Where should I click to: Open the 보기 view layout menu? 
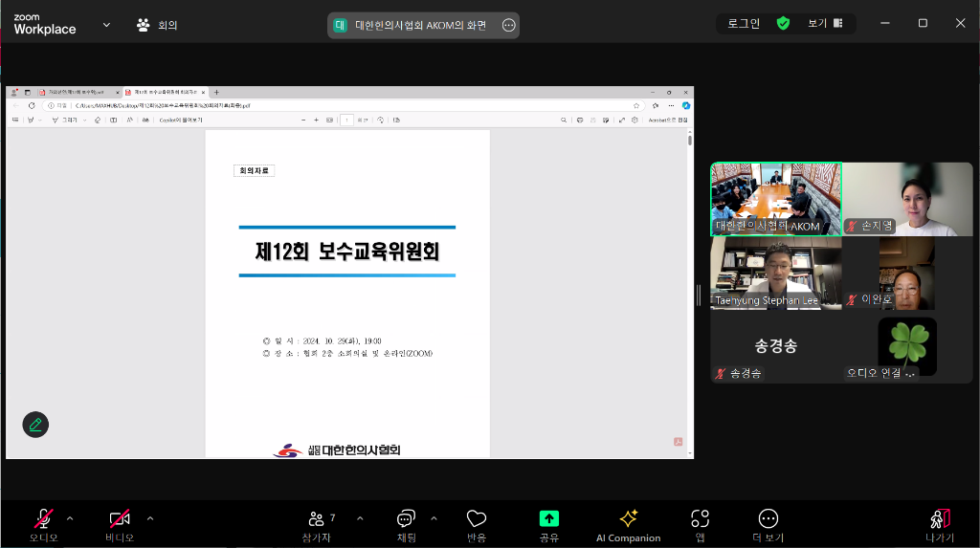[x=825, y=24]
